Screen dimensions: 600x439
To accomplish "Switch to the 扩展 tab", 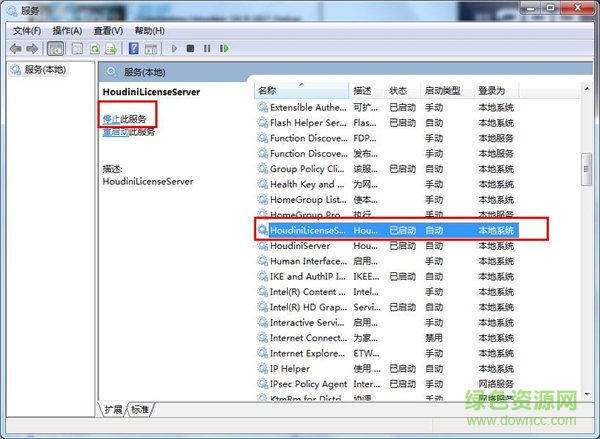I will point(114,410).
